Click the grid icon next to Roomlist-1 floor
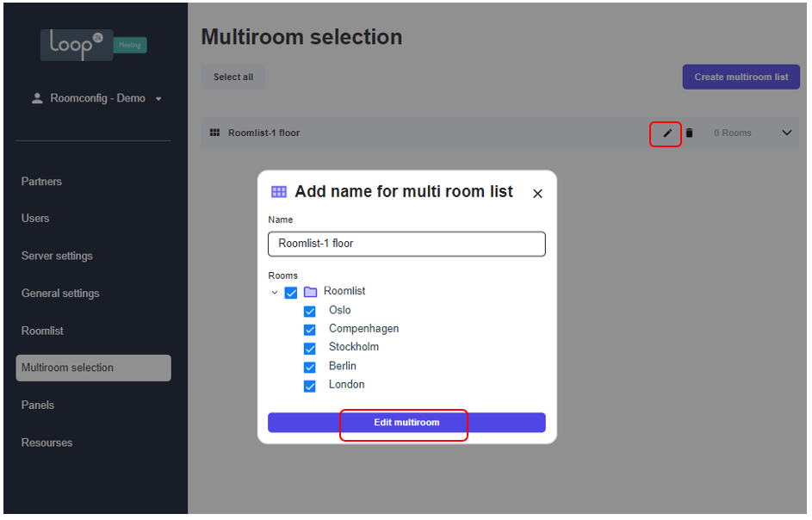Viewport: 812px width, 520px height. point(214,133)
